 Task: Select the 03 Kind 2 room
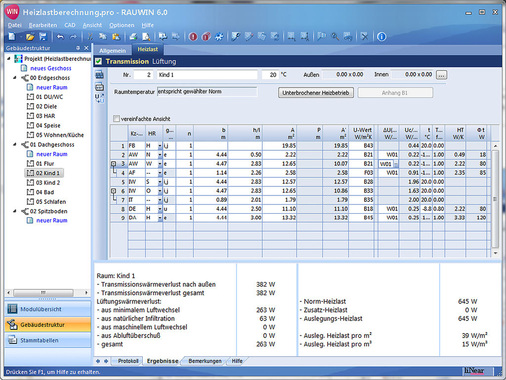[45, 183]
